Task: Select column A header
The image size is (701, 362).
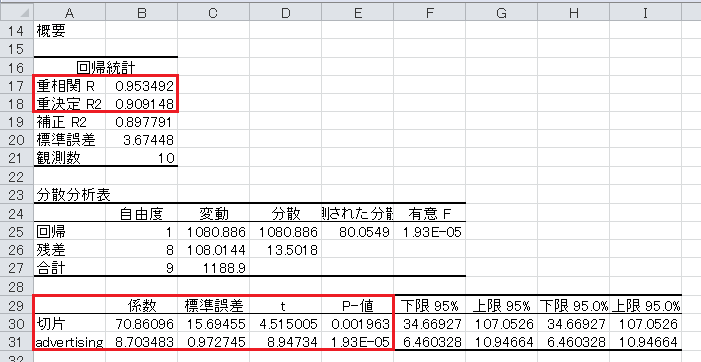Action: click(69, 13)
